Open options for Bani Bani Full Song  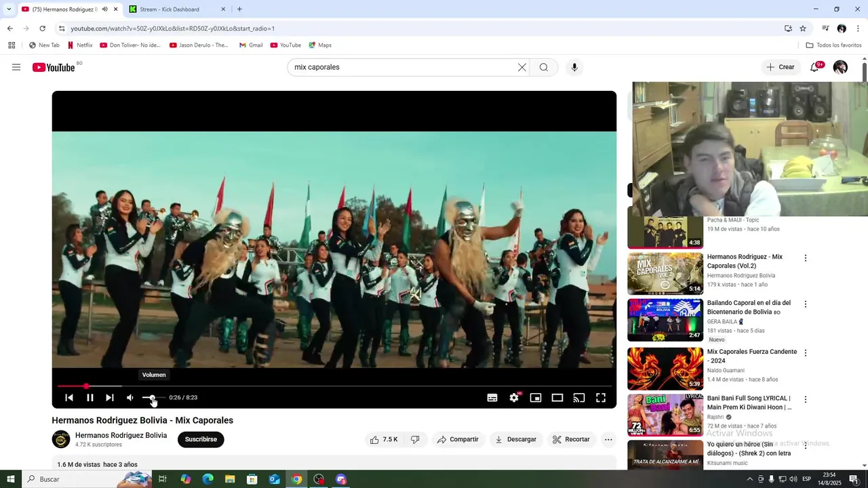coord(806,400)
